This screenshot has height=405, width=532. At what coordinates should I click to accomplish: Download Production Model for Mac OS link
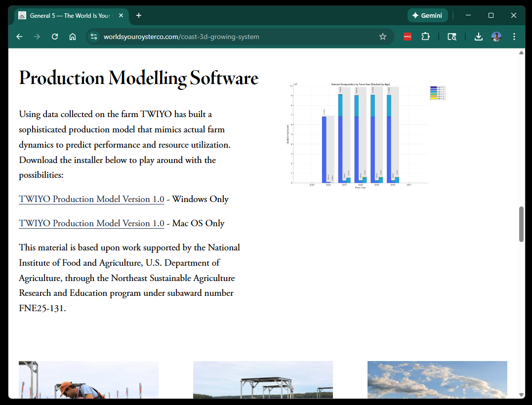(x=91, y=223)
